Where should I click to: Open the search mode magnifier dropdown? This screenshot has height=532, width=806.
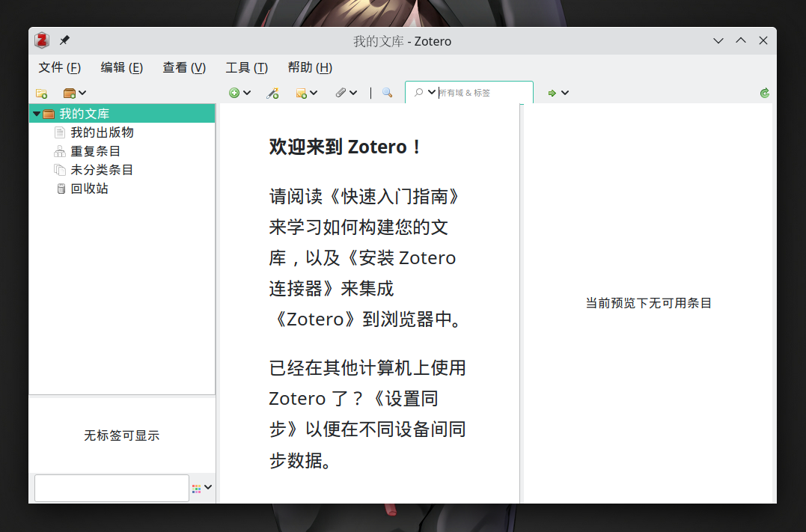(x=425, y=93)
